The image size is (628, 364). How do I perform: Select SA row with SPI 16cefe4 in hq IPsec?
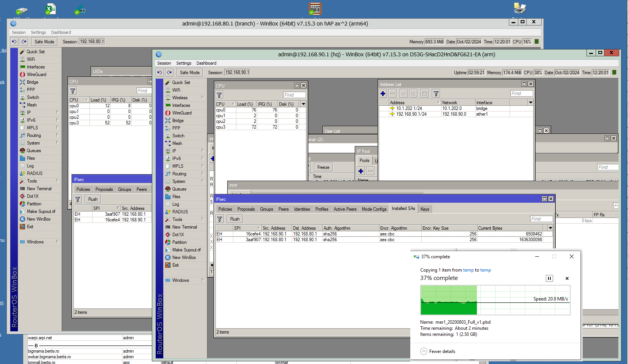[x=384, y=234]
